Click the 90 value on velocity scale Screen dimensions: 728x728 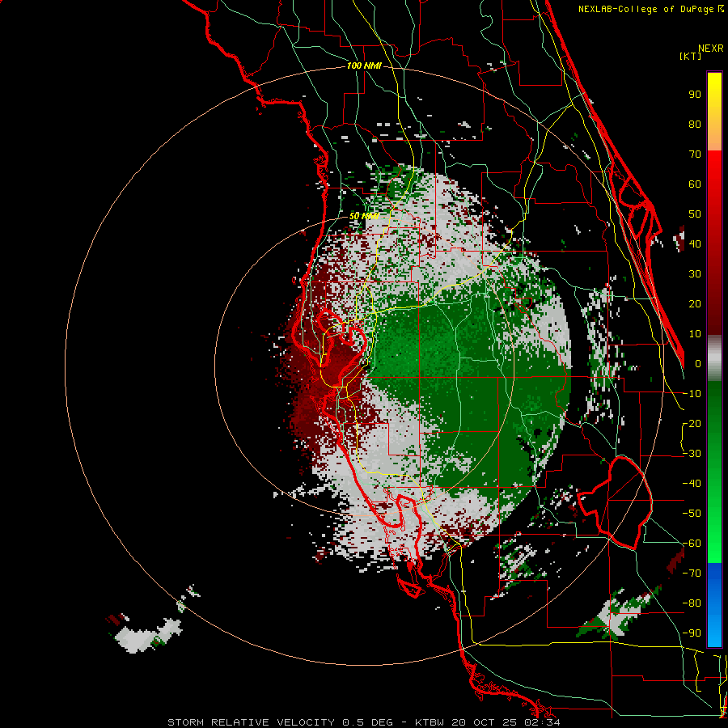click(695, 95)
